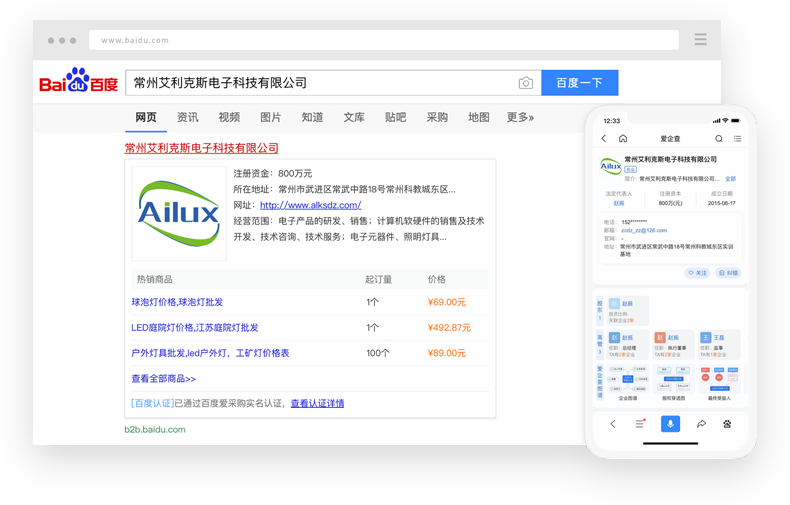Screen dimensions: 790x505
Task: Open the 企业图谱 thumbnail on phone
Action: pos(629,383)
